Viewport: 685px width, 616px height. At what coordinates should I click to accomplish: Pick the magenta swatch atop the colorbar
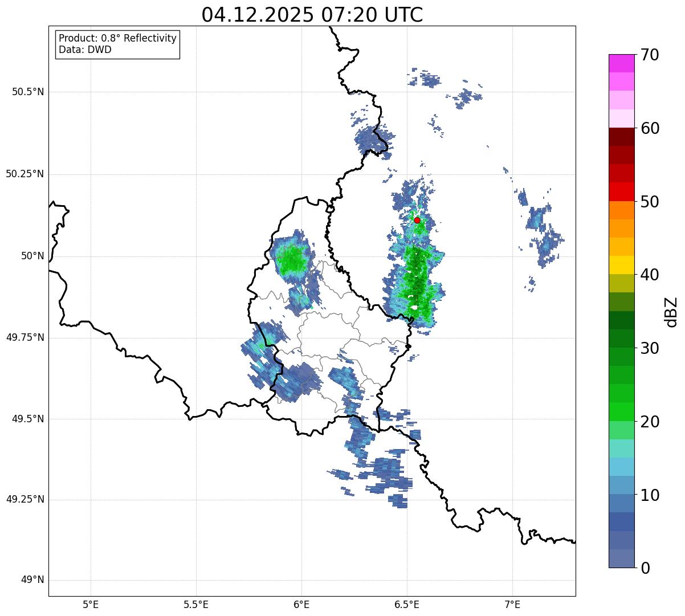[x=622, y=63]
